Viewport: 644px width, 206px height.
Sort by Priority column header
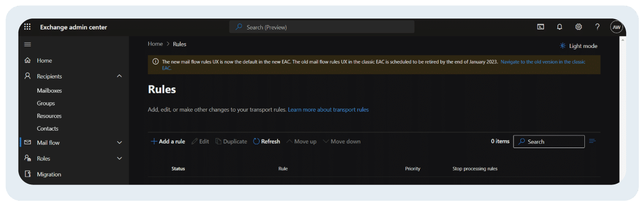pyautogui.click(x=413, y=169)
